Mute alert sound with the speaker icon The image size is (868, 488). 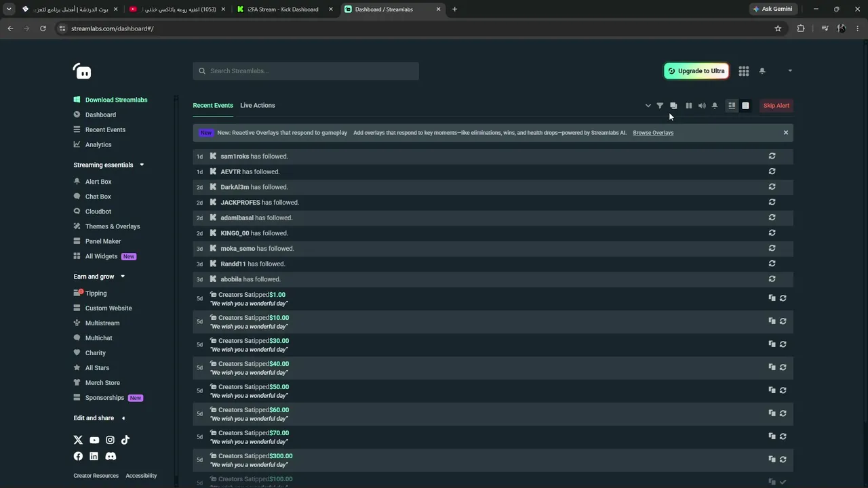702,106
